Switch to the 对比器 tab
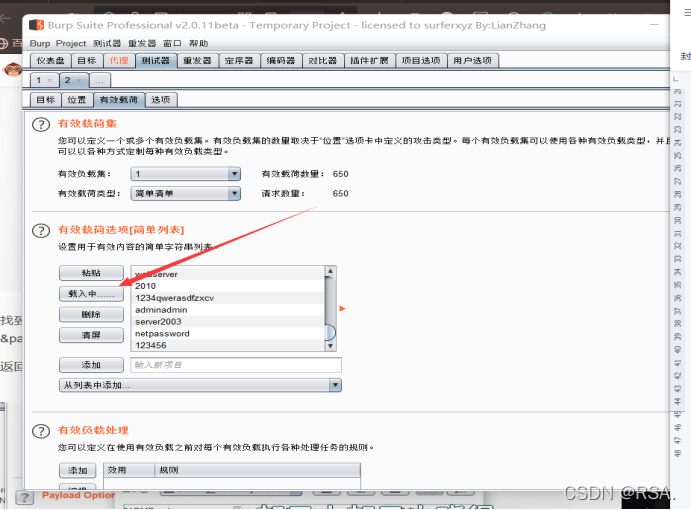This screenshot has width=691, height=510. 323,60
